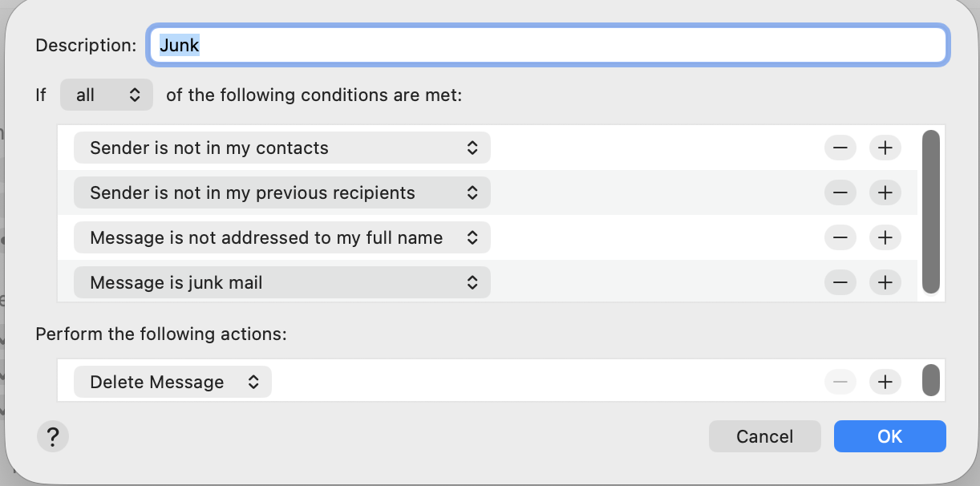Remove the "Sender is not in my contacts" condition
The width and height of the screenshot is (980, 486).
[x=840, y=148]
